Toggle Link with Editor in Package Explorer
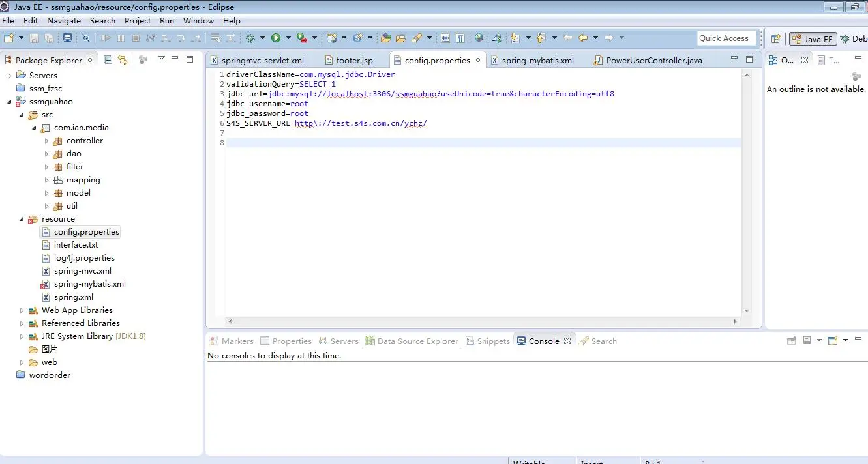 pyautogui.click(x=122, y=59)
